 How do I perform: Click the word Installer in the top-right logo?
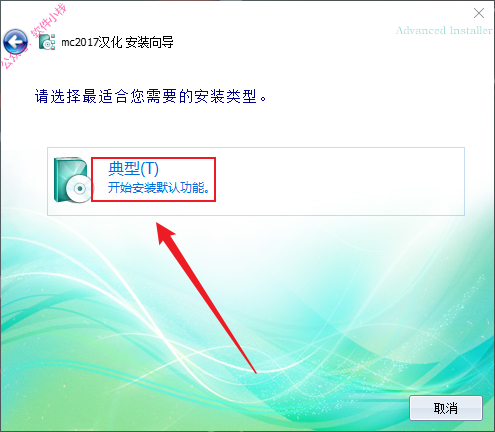coord(471,31)
